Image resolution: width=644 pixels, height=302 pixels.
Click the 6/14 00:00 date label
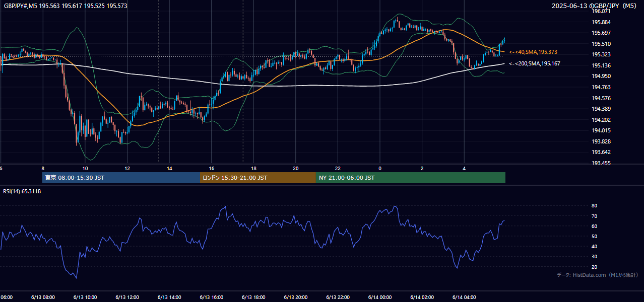(379, 297)
